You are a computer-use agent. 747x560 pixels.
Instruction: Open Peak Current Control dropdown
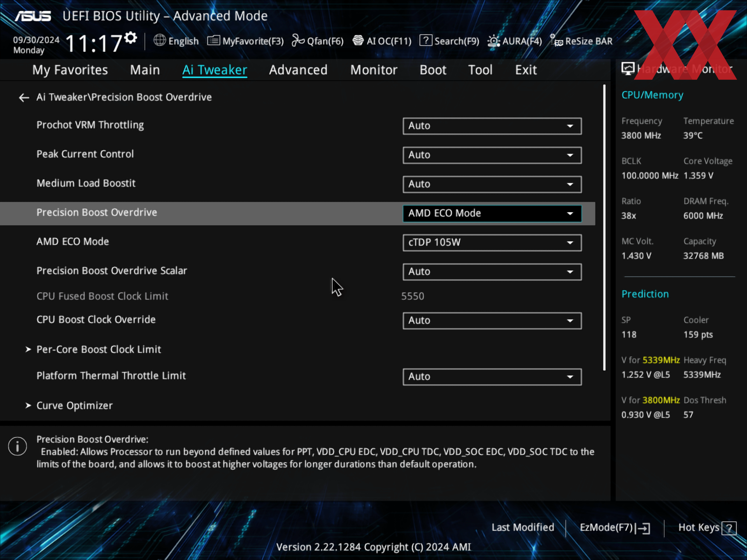[x=492, y=155]
